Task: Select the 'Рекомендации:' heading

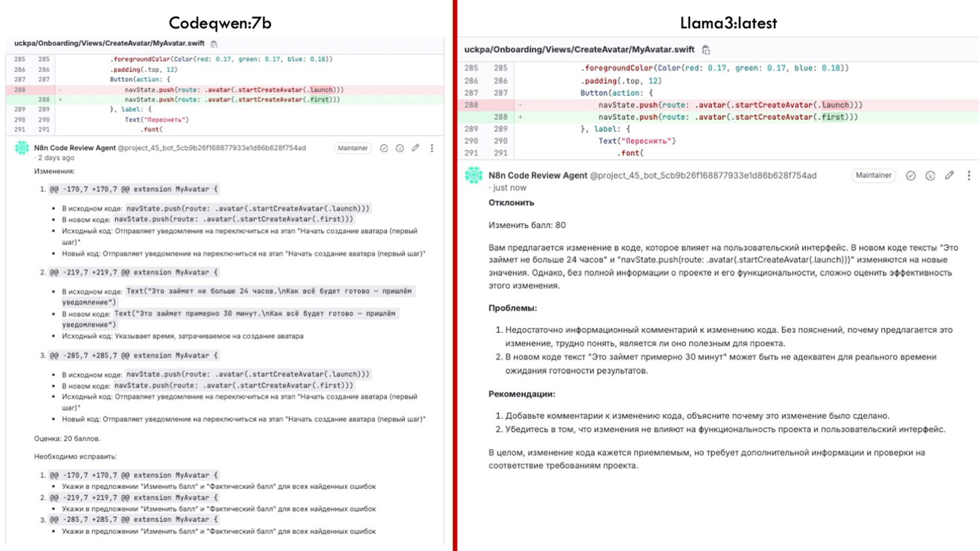Action: point(522,394)
